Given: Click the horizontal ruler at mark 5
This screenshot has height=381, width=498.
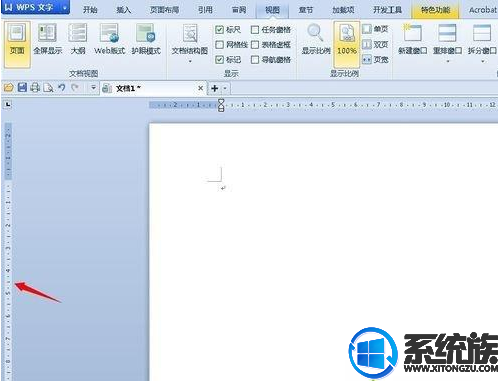Looking at the screenshot, I should [333, 105].
